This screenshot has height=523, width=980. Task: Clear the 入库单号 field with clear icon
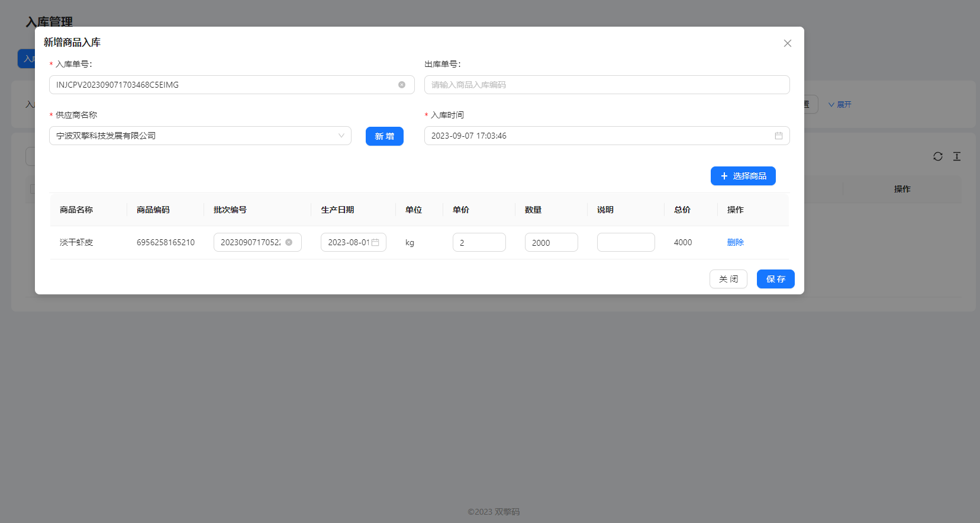tap(402, 85)
